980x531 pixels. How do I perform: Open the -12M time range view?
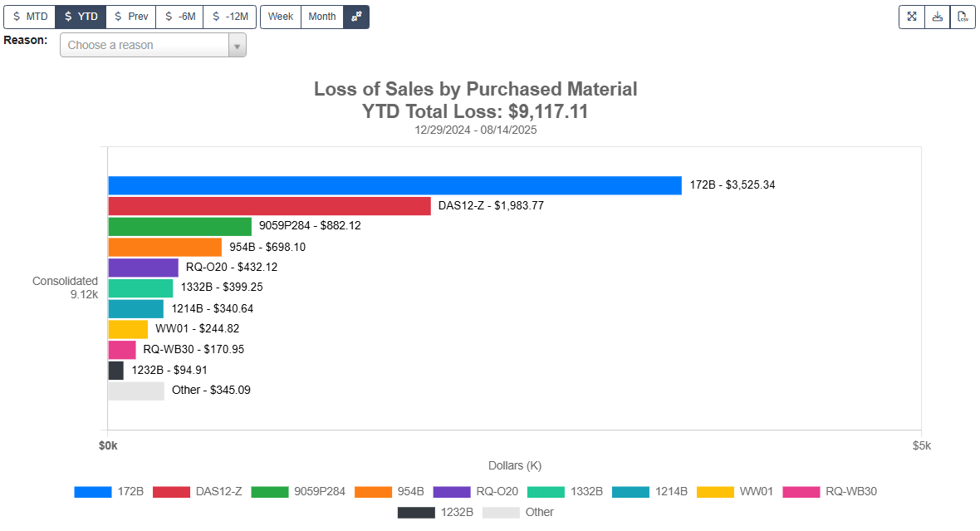[230, 17]
